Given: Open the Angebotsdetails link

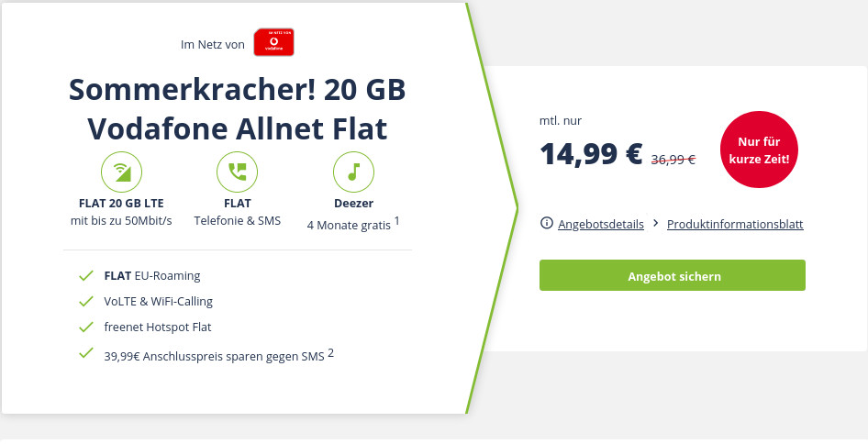Looking at the screenshot, I should pos(600,224).
